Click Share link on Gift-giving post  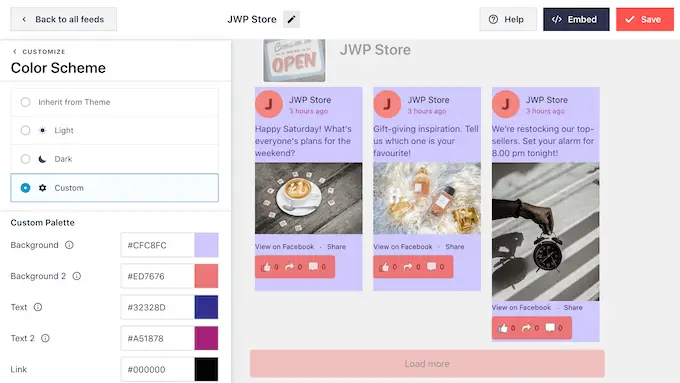(x=455, y=246)
